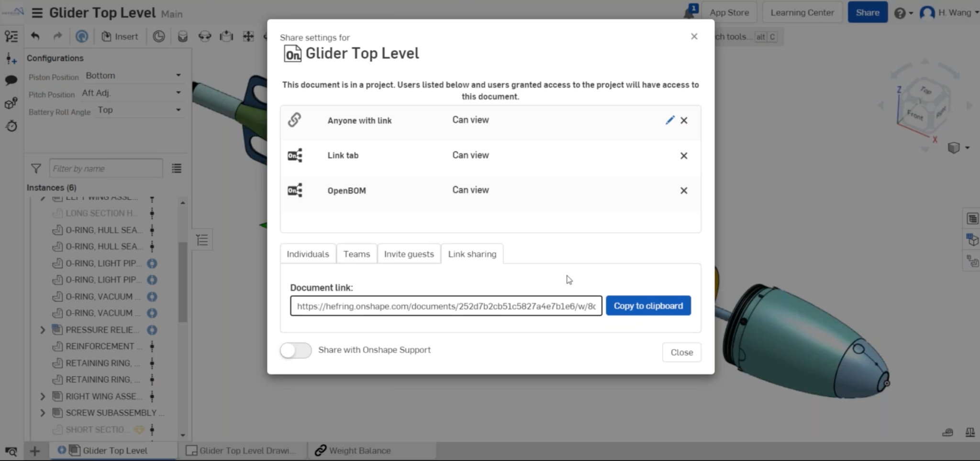
Task: Click the collapse list panel icon left of canvas
Action: (202, 240)
